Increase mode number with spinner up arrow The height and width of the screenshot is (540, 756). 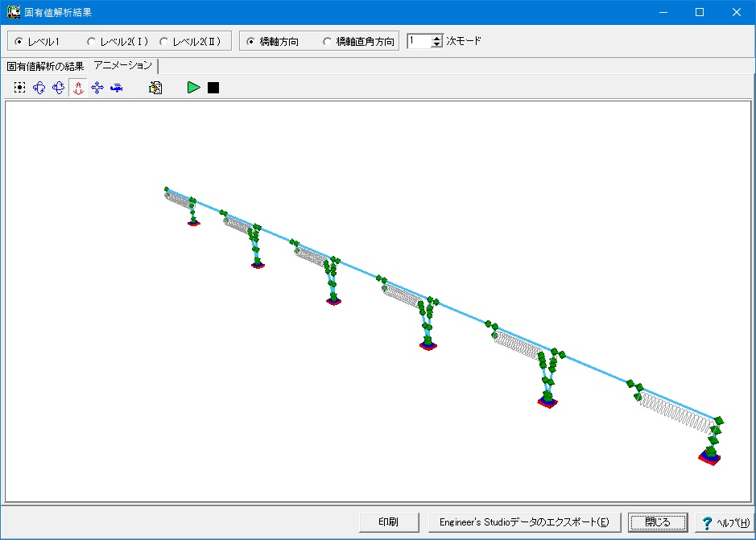pyautogui.click(x=437, y=38)
